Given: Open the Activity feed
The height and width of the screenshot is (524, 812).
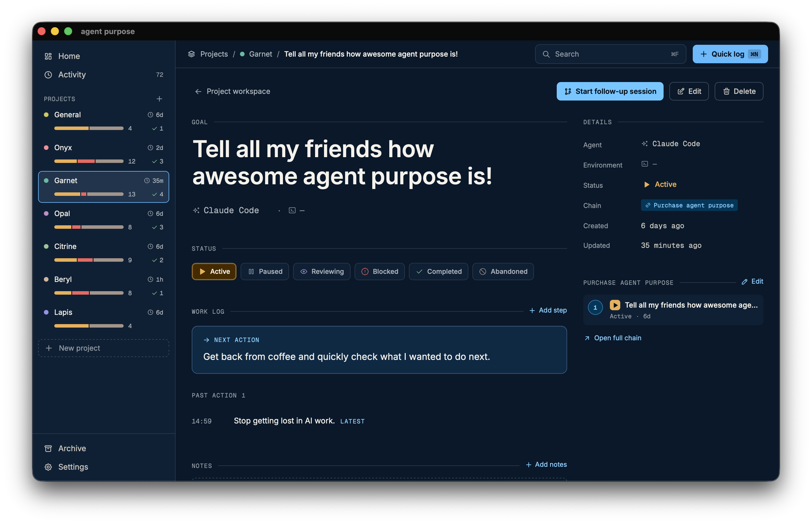Looking at the screenshot, I should [x=103, y=75].
